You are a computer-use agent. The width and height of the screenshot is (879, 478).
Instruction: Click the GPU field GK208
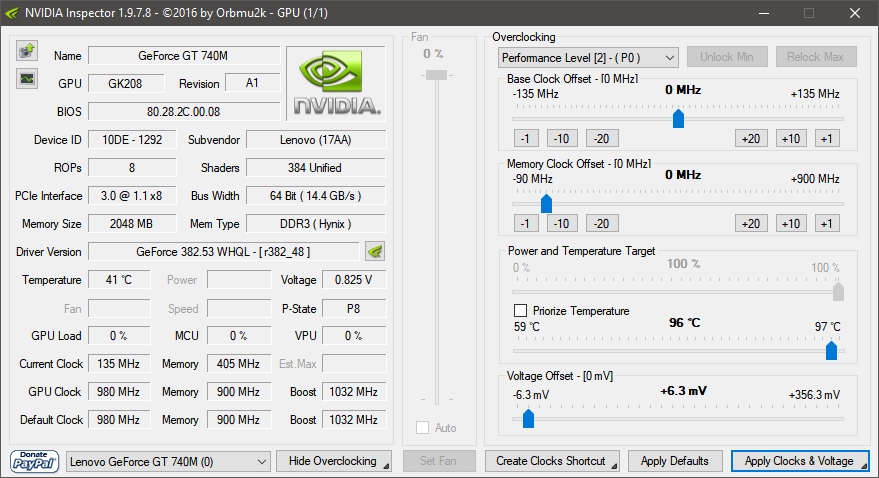point(126,83)
